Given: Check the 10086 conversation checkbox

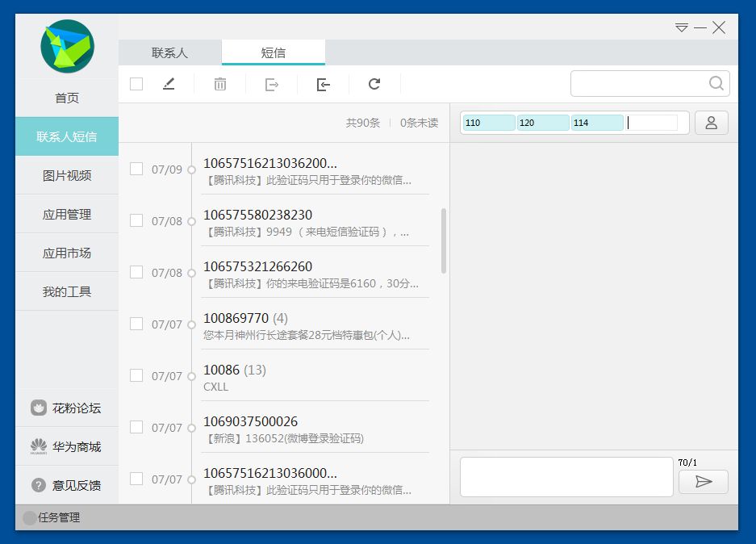Looking at the screenshot, I should point(136,375).
